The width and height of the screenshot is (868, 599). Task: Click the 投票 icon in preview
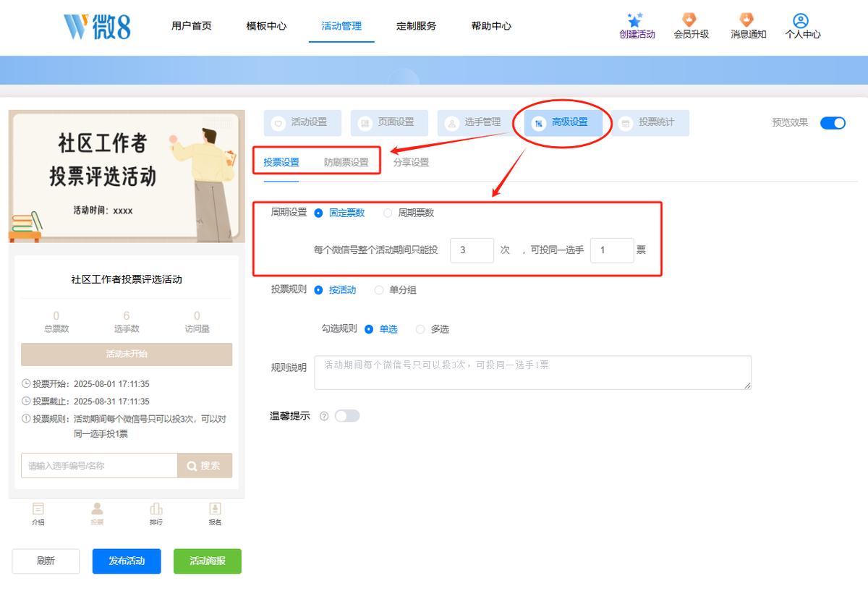point(97,509)
